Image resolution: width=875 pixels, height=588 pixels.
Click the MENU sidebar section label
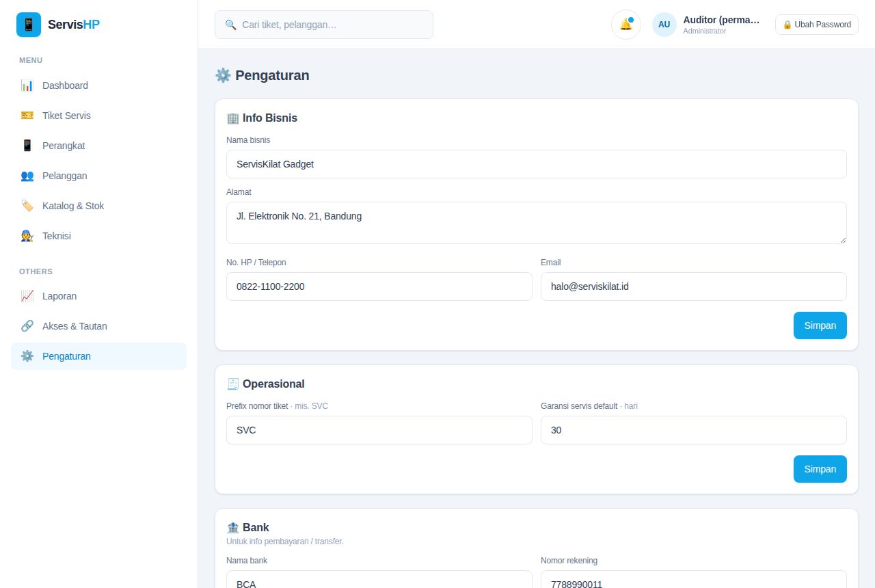tap(31, 60)
